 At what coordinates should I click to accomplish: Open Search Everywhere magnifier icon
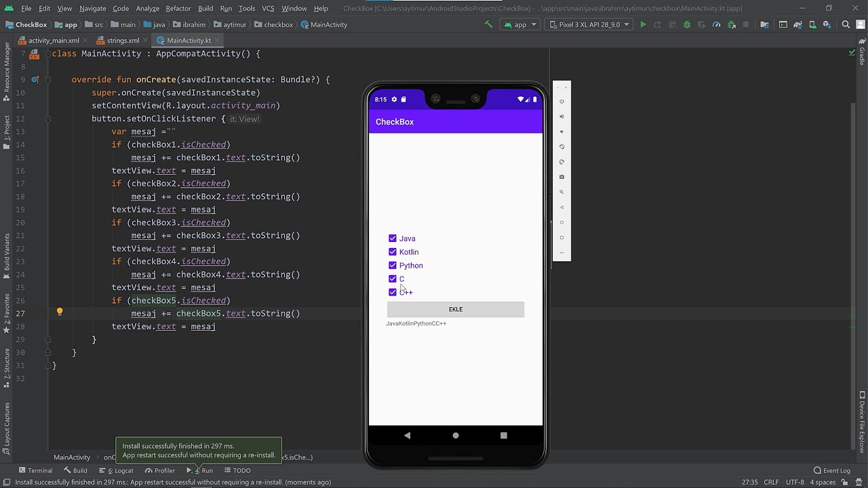pos(846,24)
